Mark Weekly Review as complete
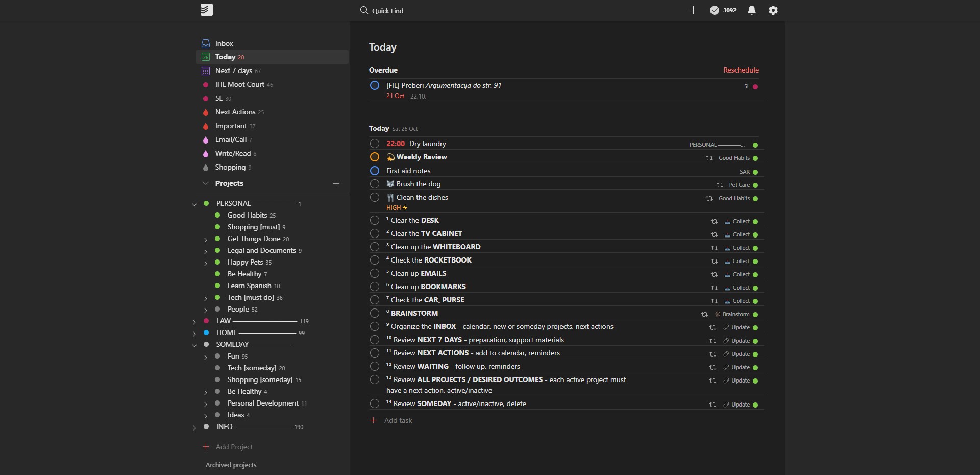The width and height of the screenshot is (980, 475). [x=375, y=157]
